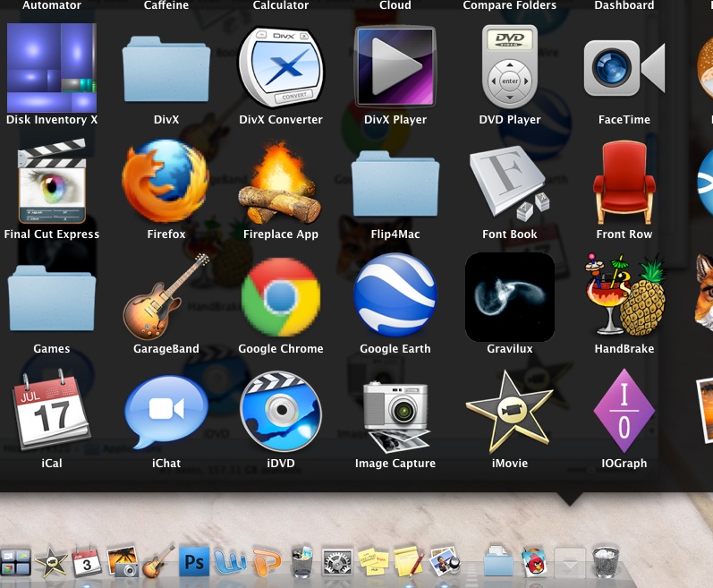Collapse the Applications stack via its Dock arrow
The image size is (713, 588).
coord(570,563)
